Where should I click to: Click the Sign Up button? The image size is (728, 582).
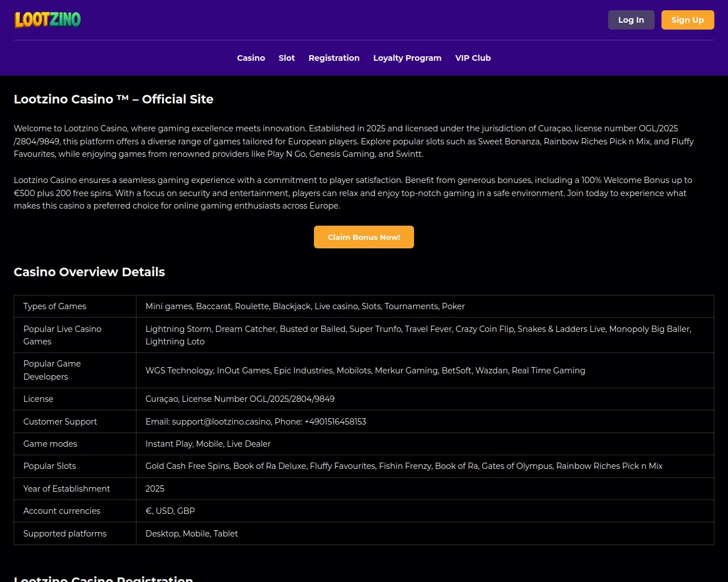click(688, 20)
